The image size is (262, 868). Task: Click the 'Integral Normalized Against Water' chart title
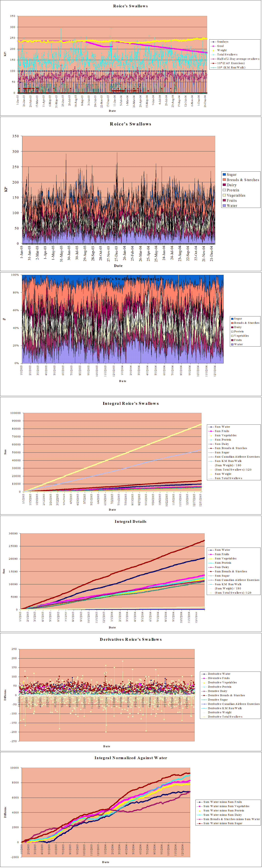pos(130,758)
